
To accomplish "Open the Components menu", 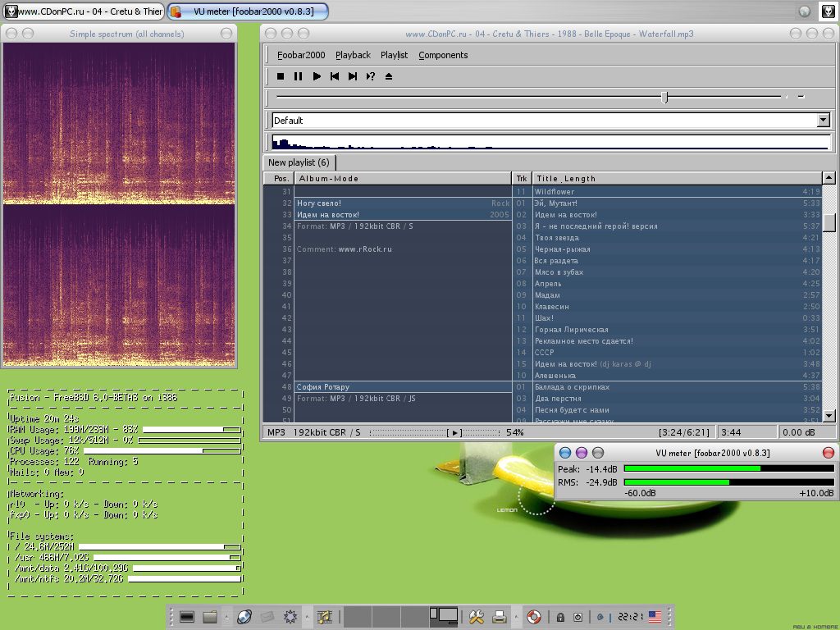I will (443, 55).
